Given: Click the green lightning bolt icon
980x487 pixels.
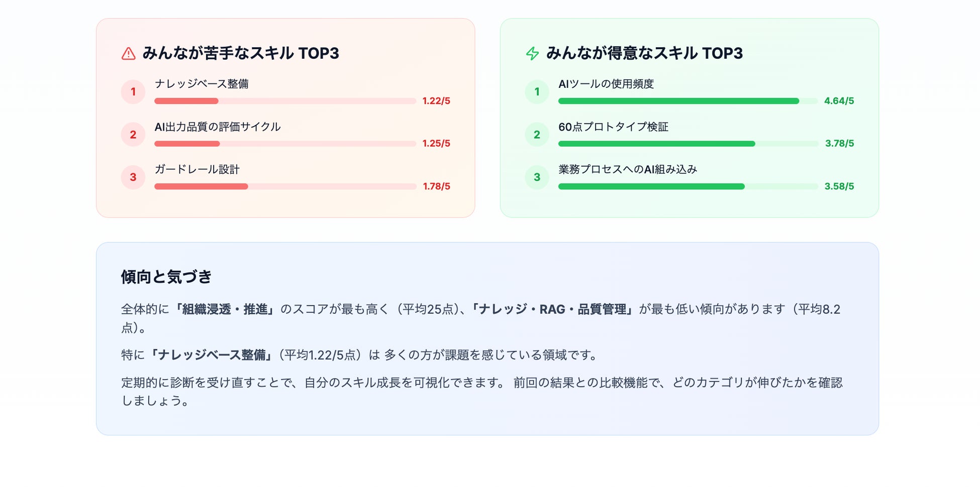Looking at the screenshot, I should [x=532, y=54].
